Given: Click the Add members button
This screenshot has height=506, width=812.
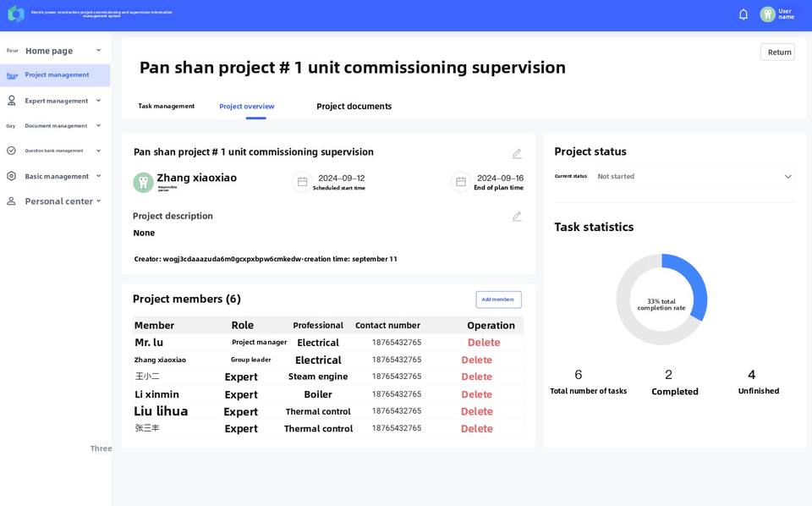Looking at the screenshot, I should coord(498,300).
